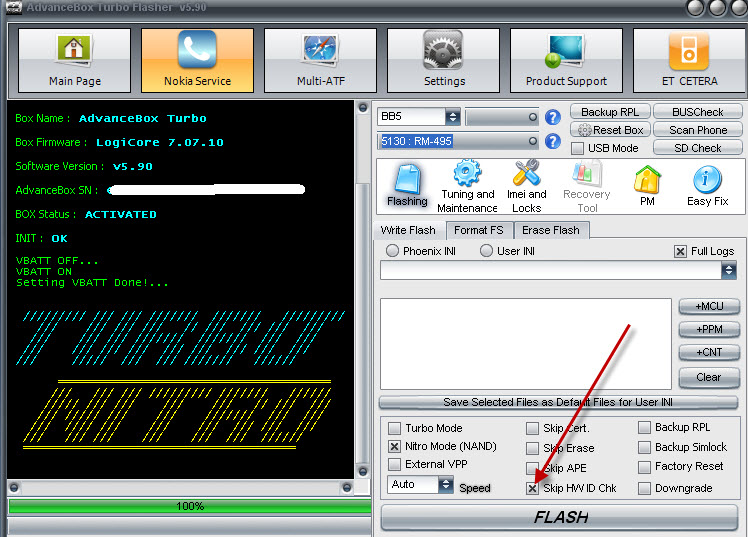Enable Downgrade checkbox
The width and height of the screenshot is (748, 537).
click(644, 488)
